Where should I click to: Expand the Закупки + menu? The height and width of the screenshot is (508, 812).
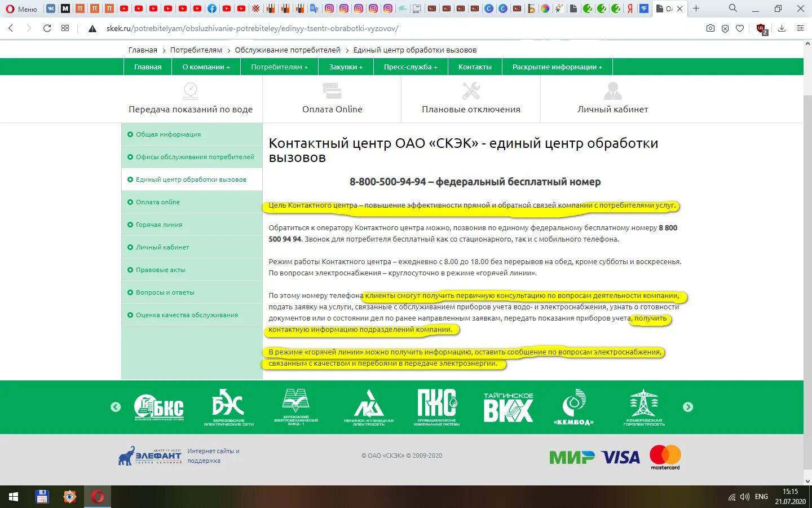pyautogui.click(x=346, y=67)
